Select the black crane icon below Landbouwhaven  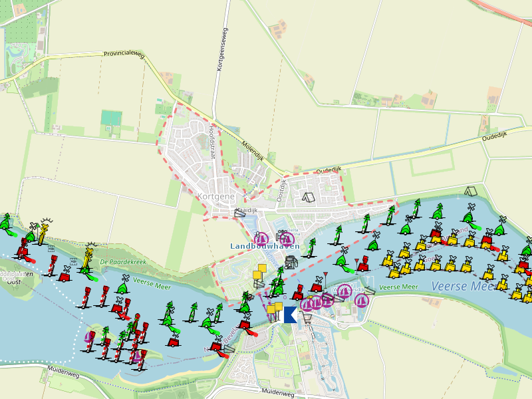(290, 262)
